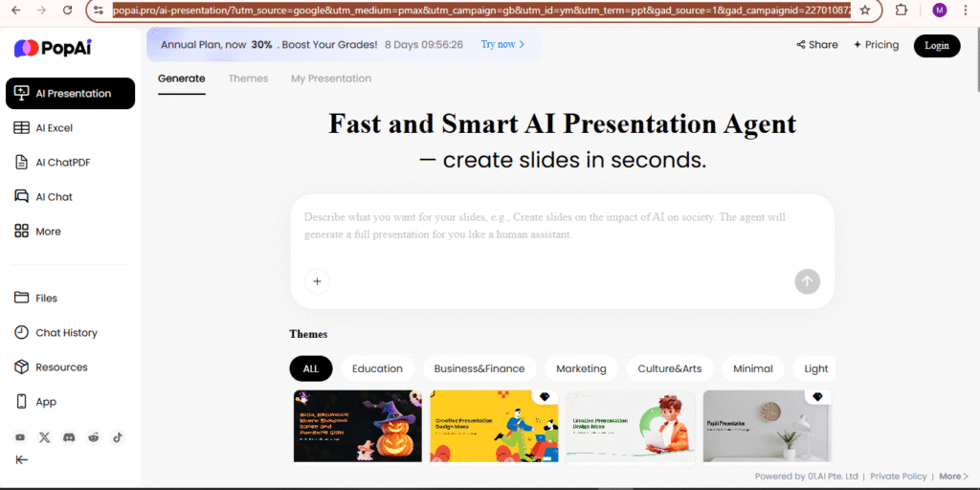This screenshot has width=980, height=490.
Task: Open the Discord community icon
Action: [x=69, y=437]
